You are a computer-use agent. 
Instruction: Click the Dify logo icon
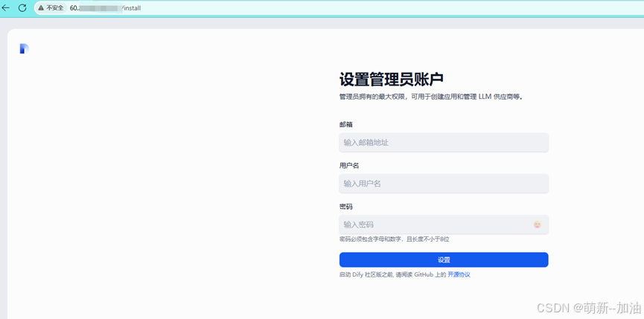click(25, 48)
